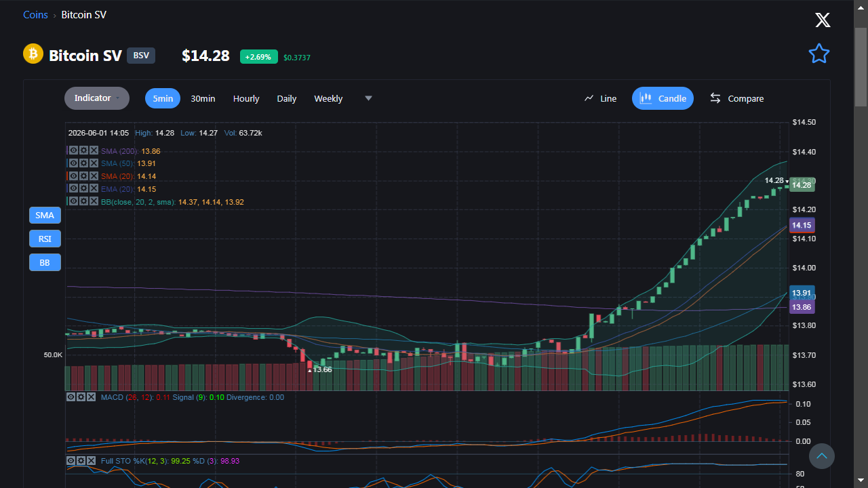Click the 2026-06-01 14:05 timestamp
868x488 pixels.
pyautogui.click(x=98, y=133)
